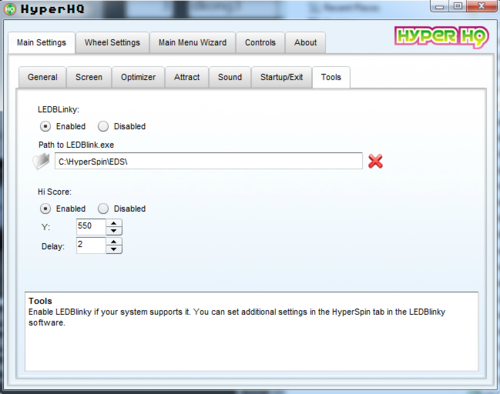The height and width of the screenshot is (394, 500).
Task: Open the Startup/Exit sub-tab
Action: tap(282, 77)
